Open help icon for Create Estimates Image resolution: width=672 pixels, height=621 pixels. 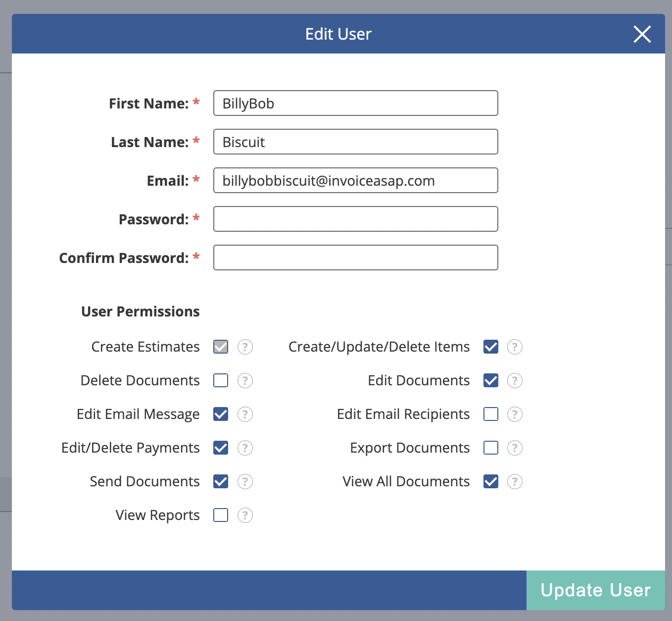click(245, 347)
